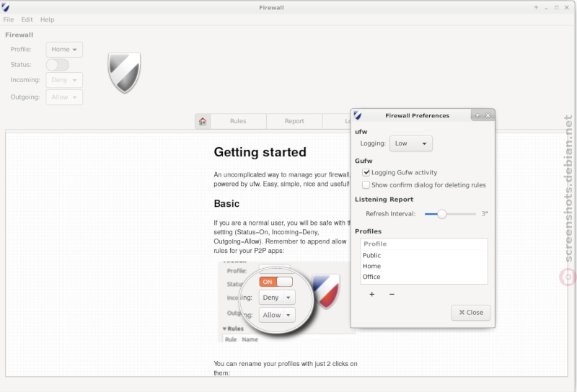This screenshot has width=577, height=392.
Task: Adjust the Refresh Interval slider handle
Action: (441, 214)
